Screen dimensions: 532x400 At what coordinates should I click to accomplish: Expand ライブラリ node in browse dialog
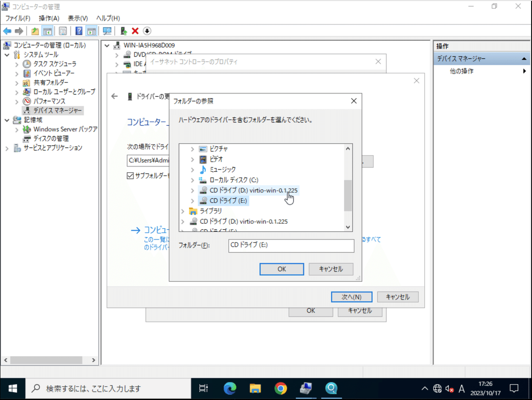pyautogui.click(x=183, y=211)
